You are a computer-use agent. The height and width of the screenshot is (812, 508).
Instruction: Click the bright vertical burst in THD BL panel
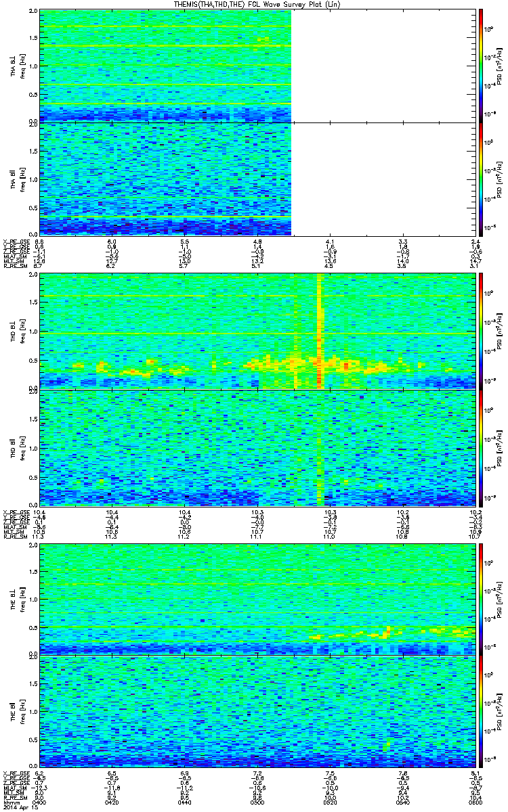[320, 331]
